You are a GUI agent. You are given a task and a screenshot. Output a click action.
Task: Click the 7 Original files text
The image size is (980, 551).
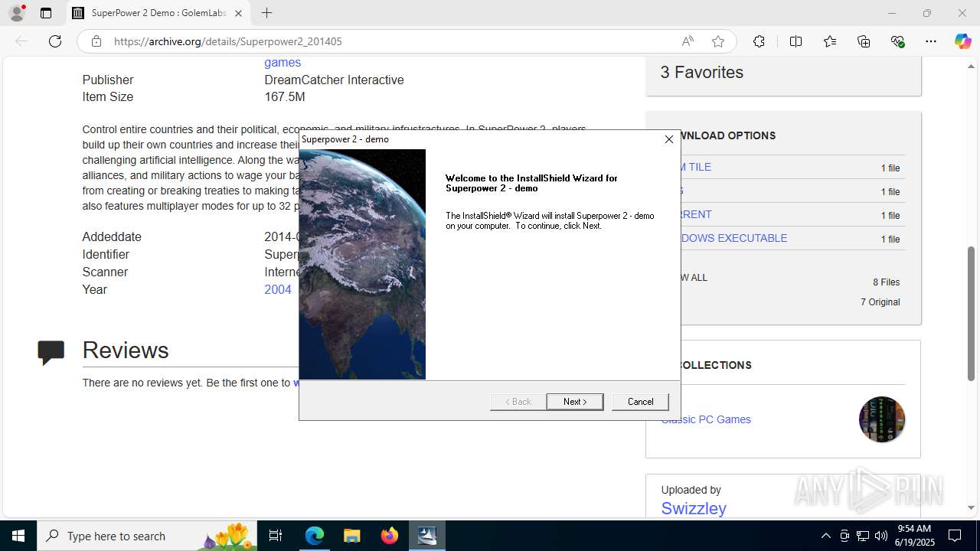(880, 302)
